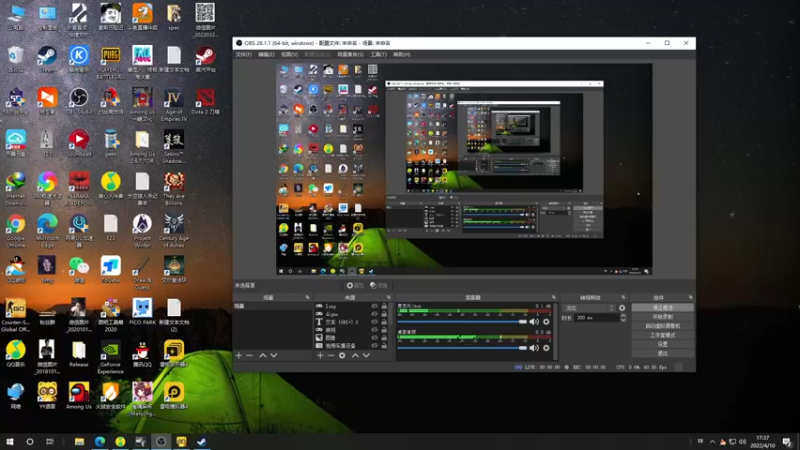Open the second menu in the OBS menu bar
Screen dimensions: 800x450
pos(266,54)
